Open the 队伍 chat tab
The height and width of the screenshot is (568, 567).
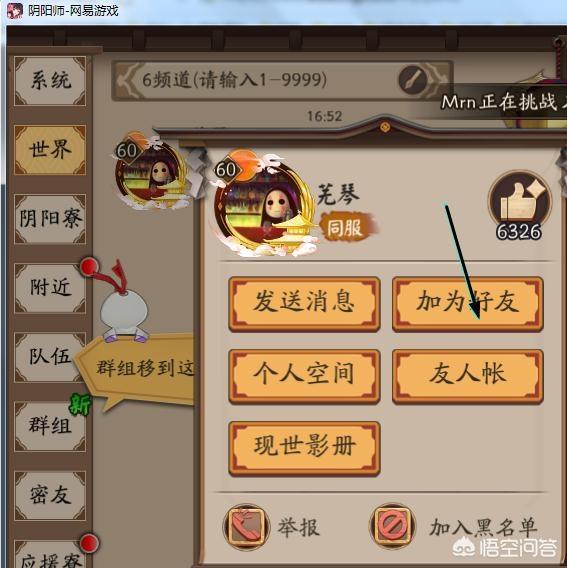50,357
